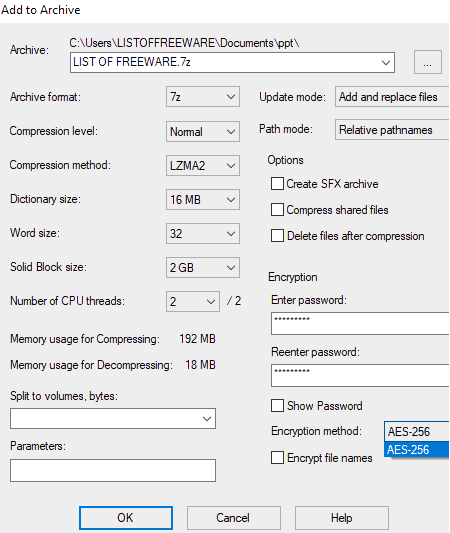Open Help for Add to Archive
Screen dimensions: 450x533
tap(342, 518)
